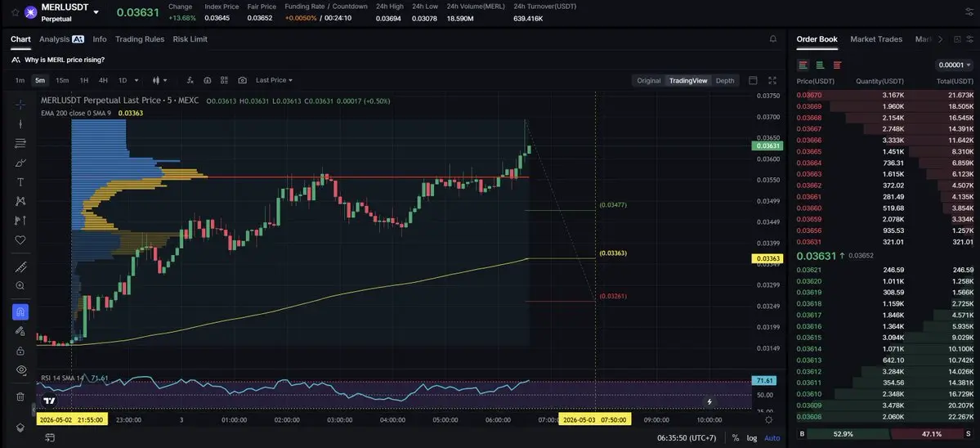Select the ruler measure tool

click(20, 267)
